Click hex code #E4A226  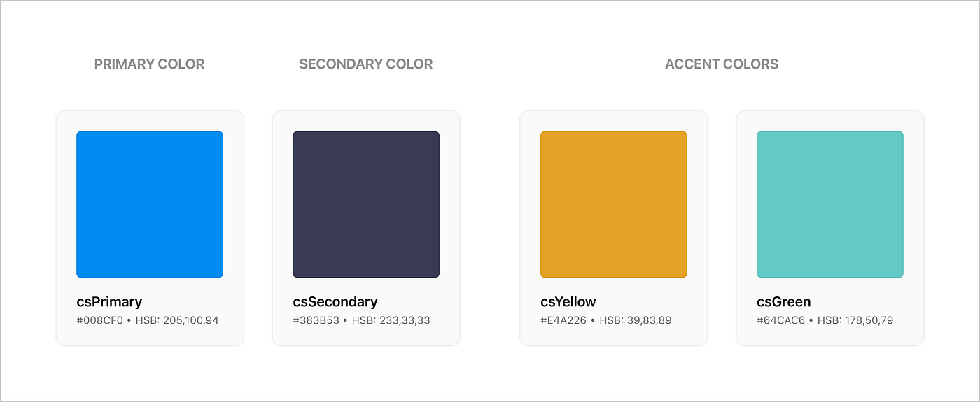pyautogui.click(x=563, y=321)
